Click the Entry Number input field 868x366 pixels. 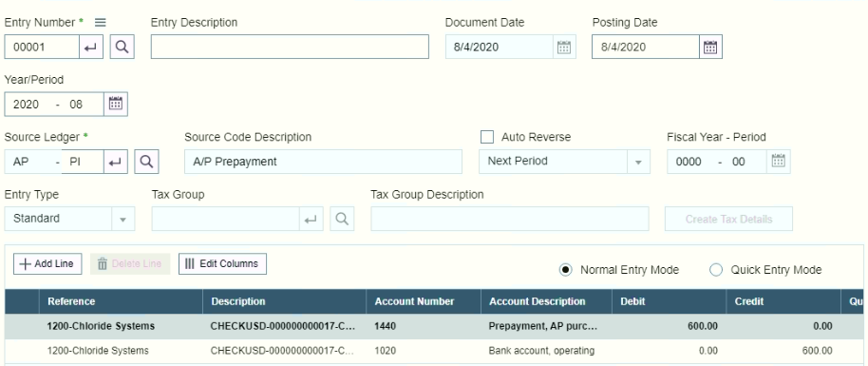point(42,48)
